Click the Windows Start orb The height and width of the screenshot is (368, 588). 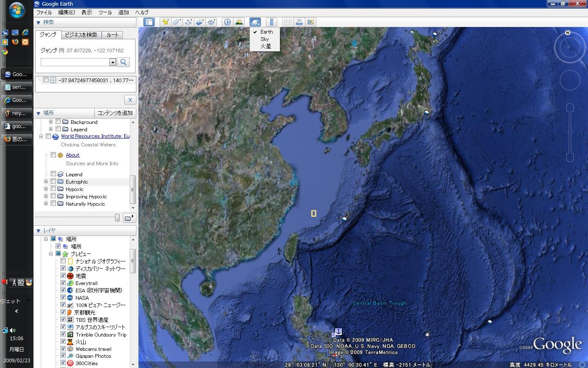point(16,10)
